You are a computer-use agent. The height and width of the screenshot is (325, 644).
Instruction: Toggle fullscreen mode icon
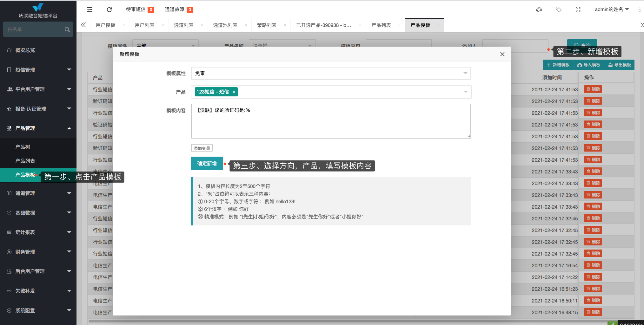click(x=578, y=10)
